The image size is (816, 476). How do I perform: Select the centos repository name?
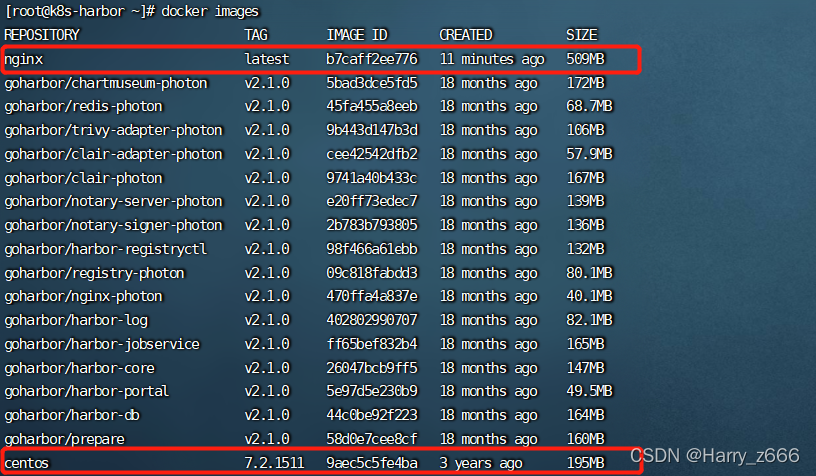click(x=27, y=463)
